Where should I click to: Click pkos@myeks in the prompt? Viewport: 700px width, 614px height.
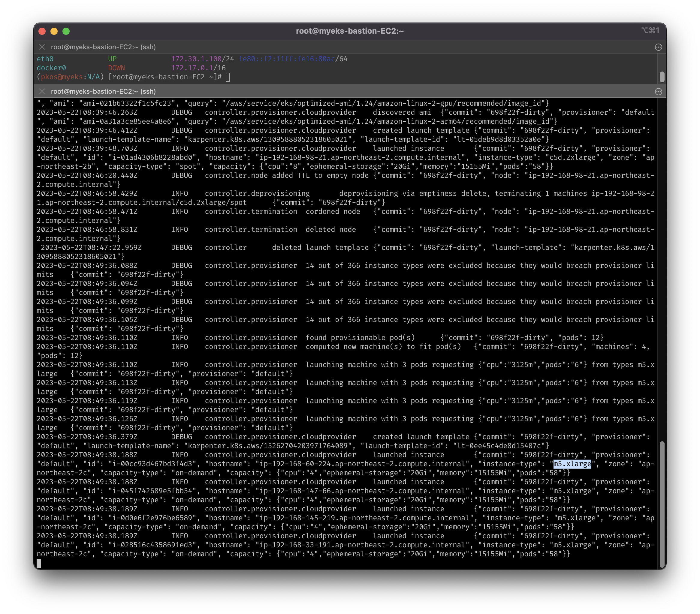point(62,77)
